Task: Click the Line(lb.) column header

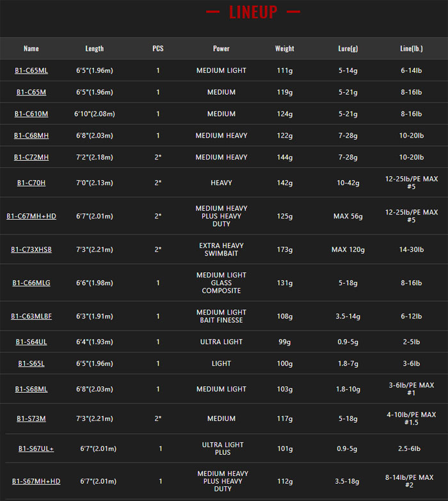Action: (x=412, y=49)
